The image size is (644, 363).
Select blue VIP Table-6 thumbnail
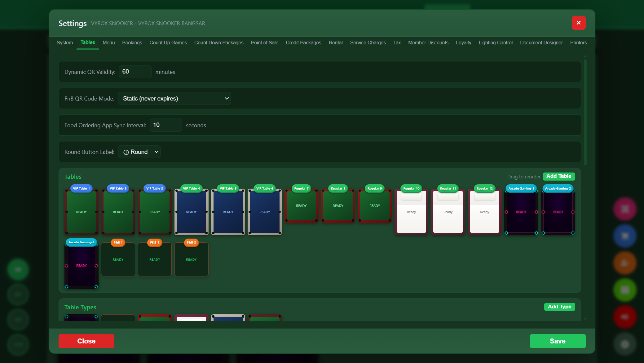(x=265, y=210)
